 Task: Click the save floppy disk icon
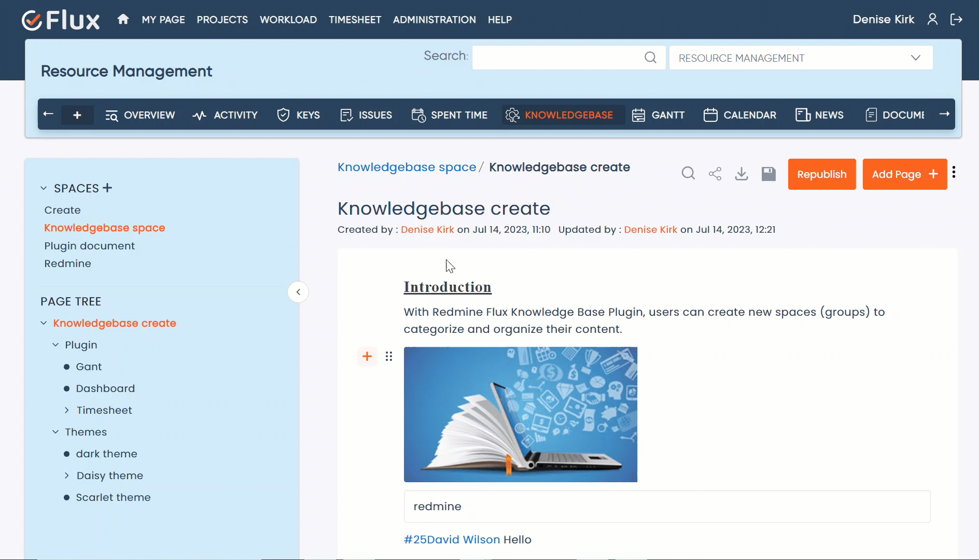pos(768,174)
